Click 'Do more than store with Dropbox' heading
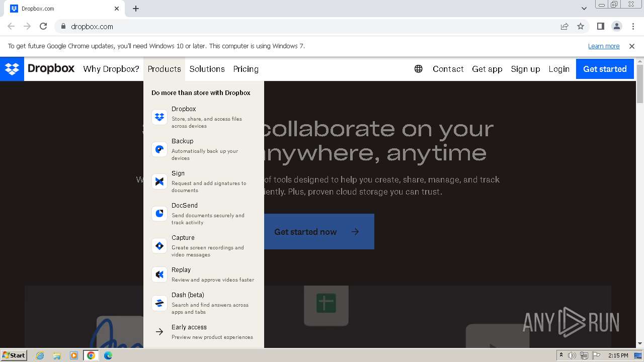The height and width of the screenshot is (362, 644). [201, 93]
